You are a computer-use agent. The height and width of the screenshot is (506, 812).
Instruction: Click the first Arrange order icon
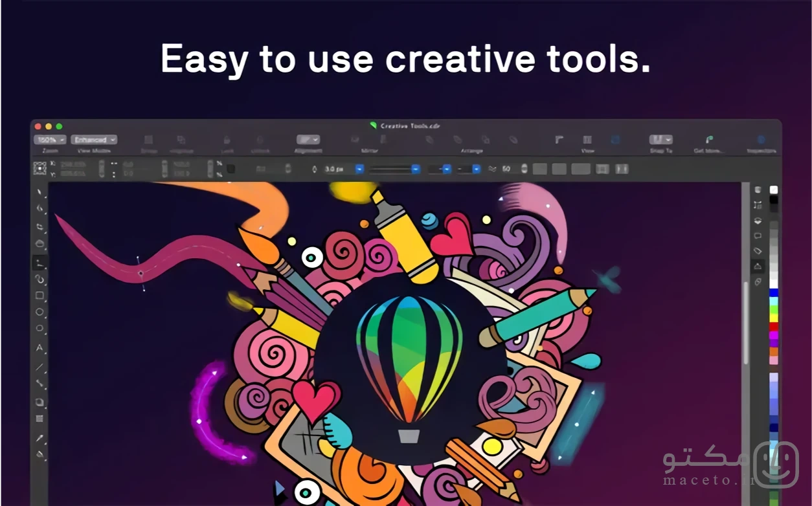(x=429, y=140)
